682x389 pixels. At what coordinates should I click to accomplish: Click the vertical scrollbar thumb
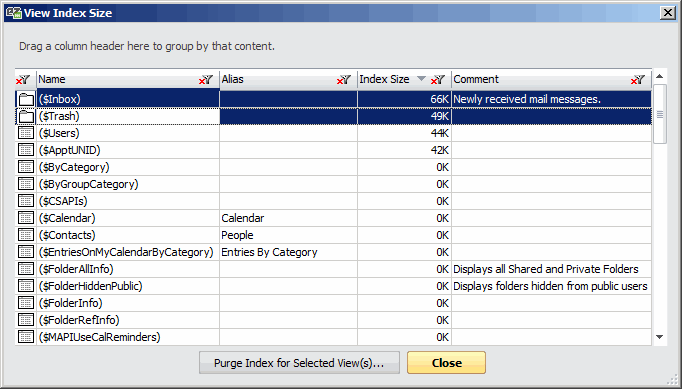pos(660,114)
